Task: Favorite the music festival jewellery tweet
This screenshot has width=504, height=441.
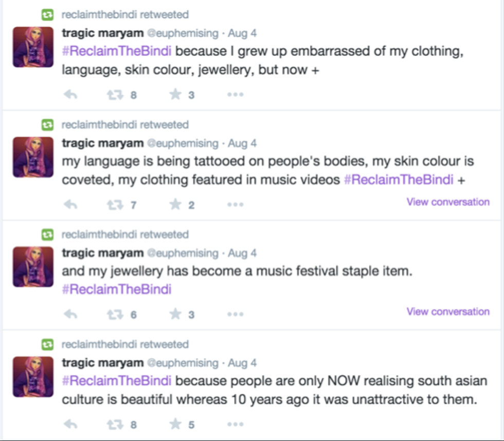Action: point(175,315)
